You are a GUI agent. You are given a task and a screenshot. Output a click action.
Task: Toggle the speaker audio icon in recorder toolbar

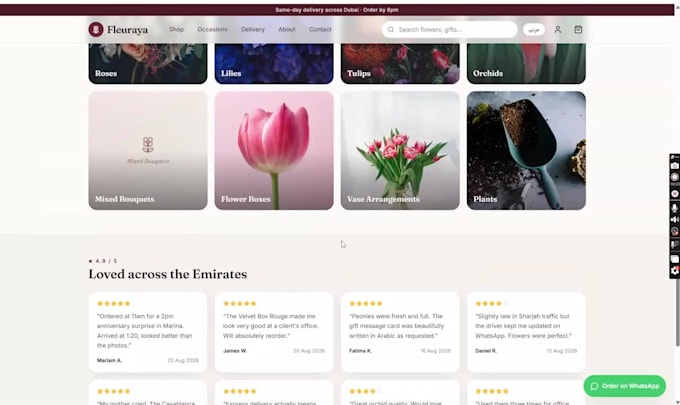click(x=675, y=220)
